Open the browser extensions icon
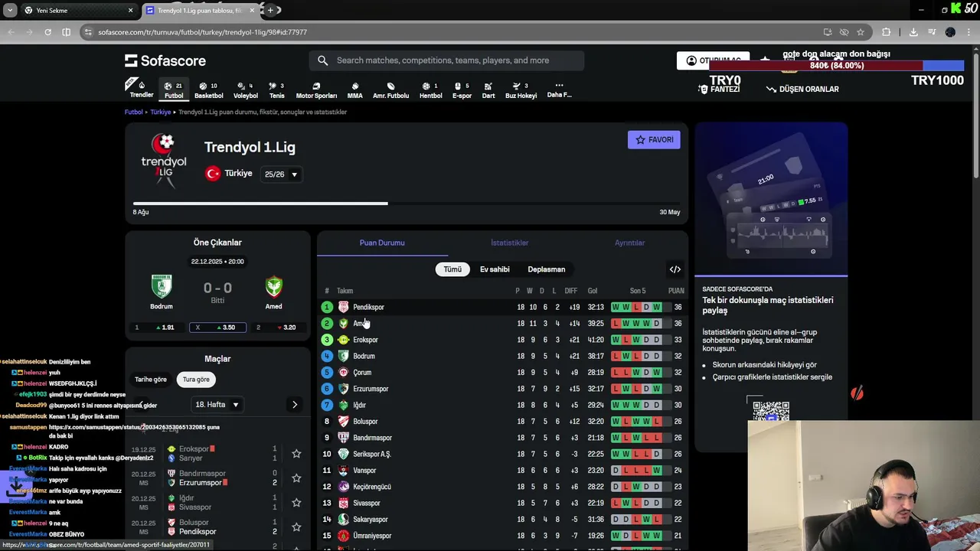This screenshot has height=551, width=980. click(887, 32)
